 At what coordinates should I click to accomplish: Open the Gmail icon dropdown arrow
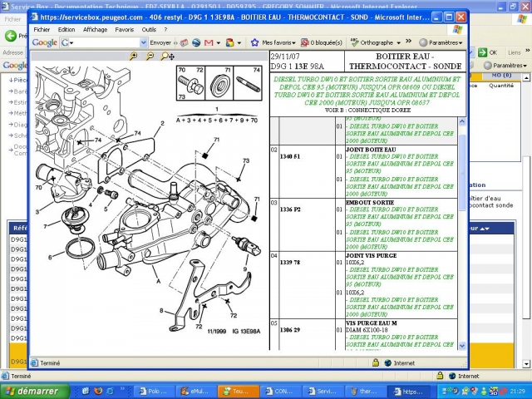coord(218,43)
